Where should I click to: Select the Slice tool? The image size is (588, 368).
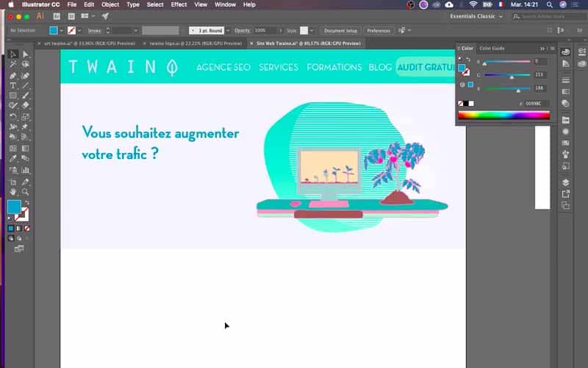(x=25, y=182)
